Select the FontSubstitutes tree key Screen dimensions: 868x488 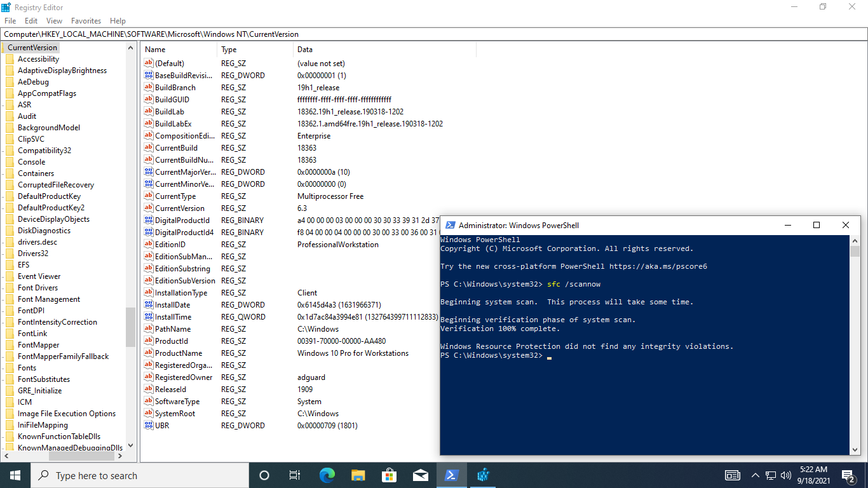tap(44, 379)
